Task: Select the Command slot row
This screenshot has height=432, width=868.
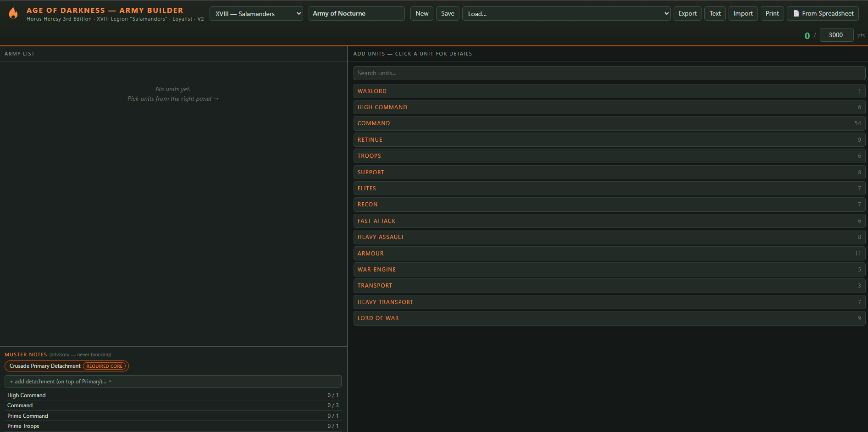Action: 173,405
